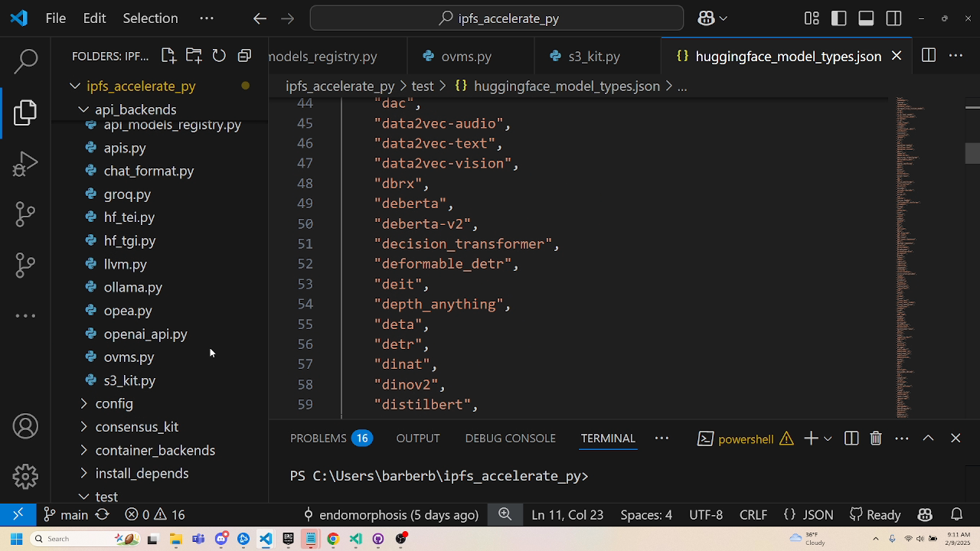Click Spaces: 4 indentation setting
The height and width of the screenshot is (551, 980).
tap(646, 515)
